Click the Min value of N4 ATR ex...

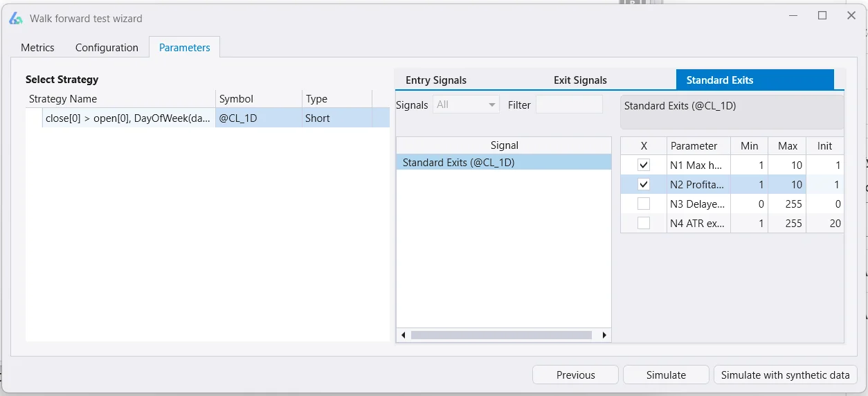click(749, 224)
